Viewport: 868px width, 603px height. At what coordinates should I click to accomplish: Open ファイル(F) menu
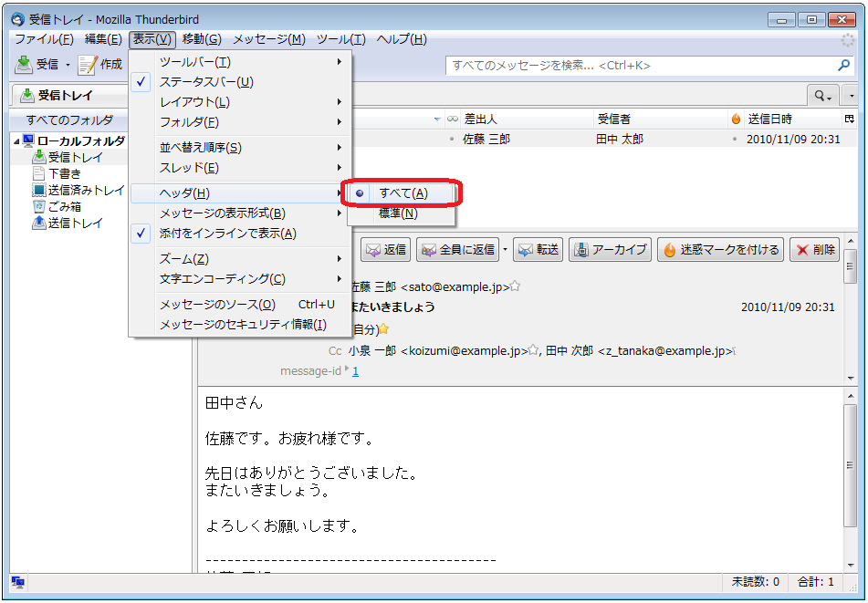44,39
